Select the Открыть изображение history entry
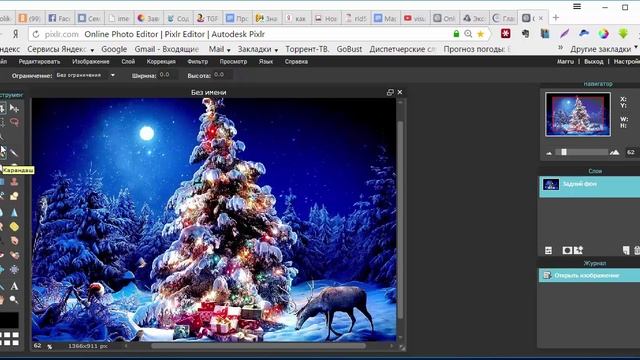This screenshot has height=360, width=640. 589,276
